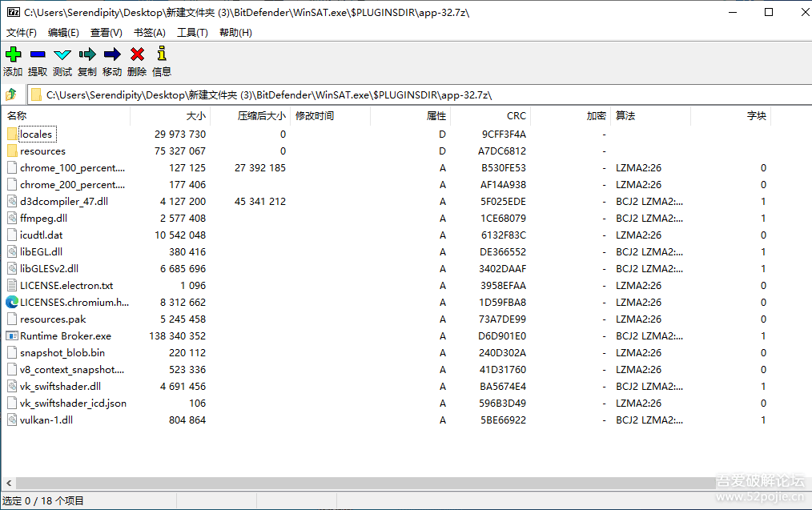812x510 pixels.
Task: Click the icudtl.dat file icon
Action: click(13, 235)
